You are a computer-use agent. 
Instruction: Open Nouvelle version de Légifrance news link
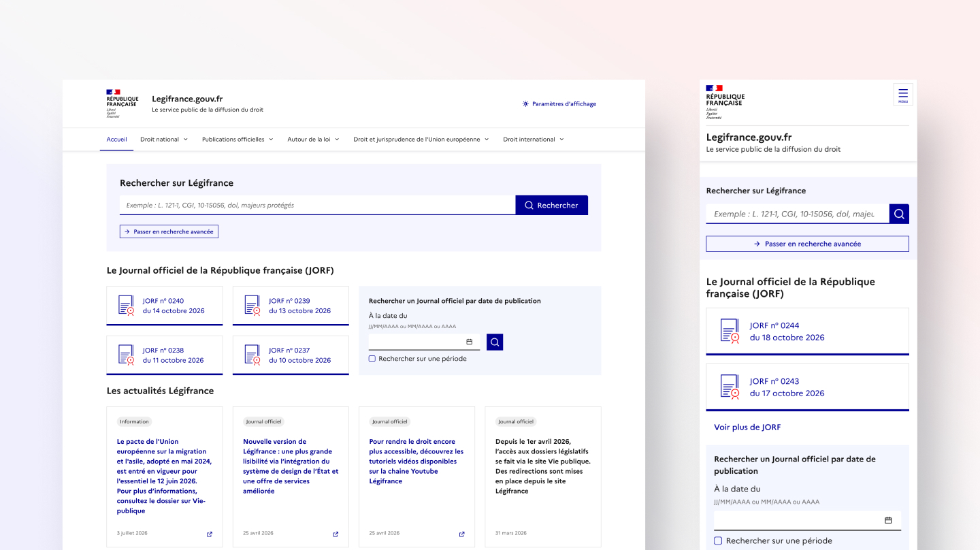coord(291,466)
